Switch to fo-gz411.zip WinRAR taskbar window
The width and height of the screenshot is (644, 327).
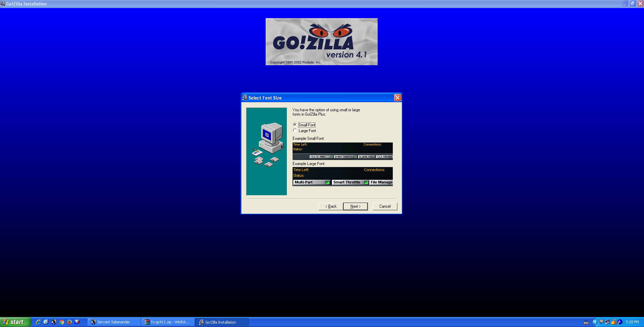pos(168,322)
